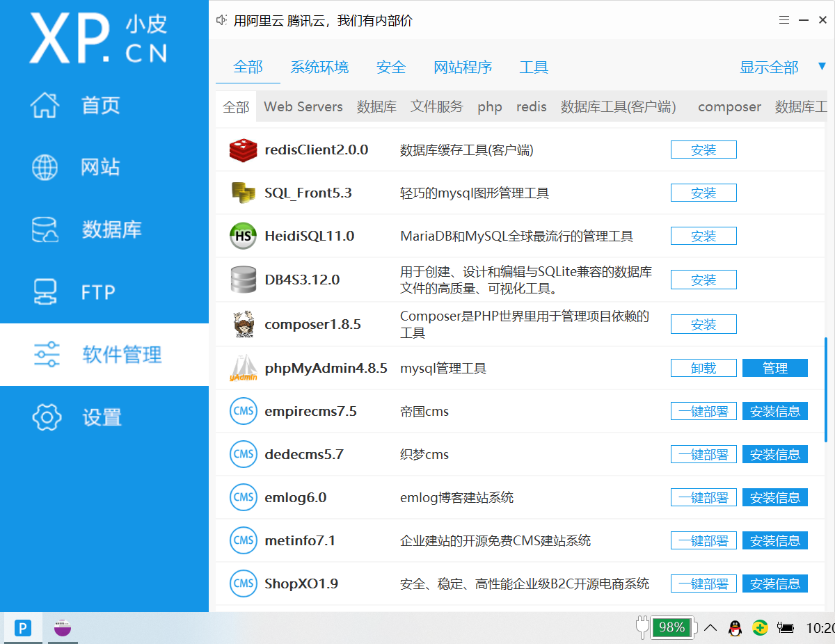Click the FTP monitor icon in sidebar
This screenshot has width=835, height=644.
click(46, 292)
